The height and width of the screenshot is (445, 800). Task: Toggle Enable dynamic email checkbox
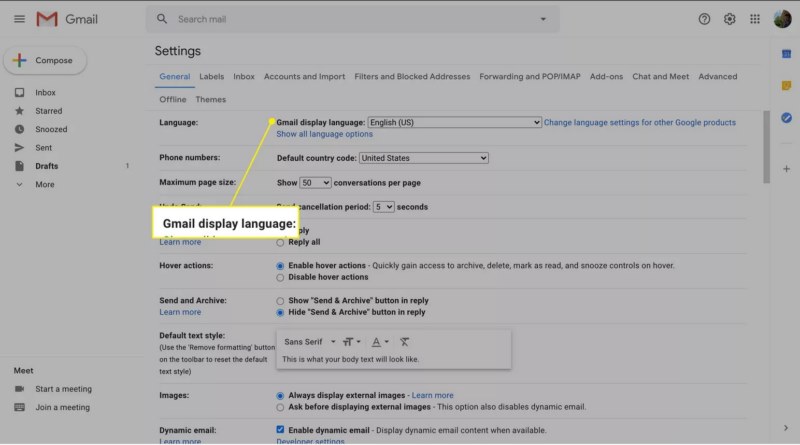tap(280, 430)
